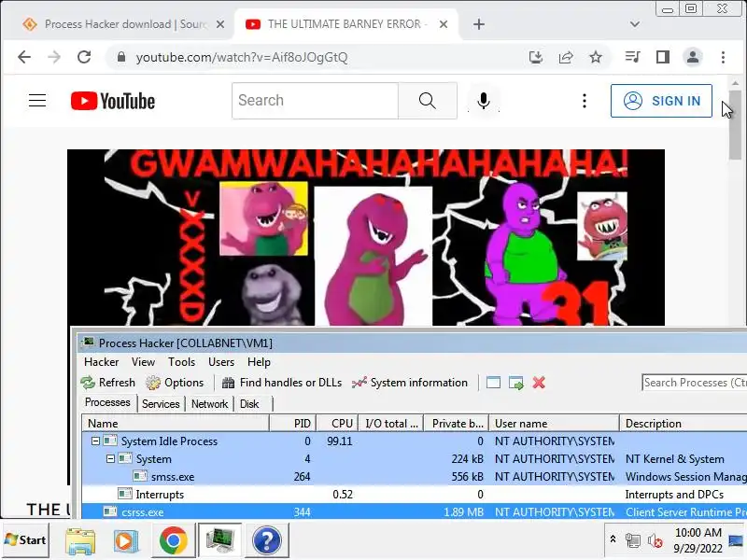Sort by the I/O total column header
Image resolution: width=747 pixels, height=560 pixels.
[391, 424]
